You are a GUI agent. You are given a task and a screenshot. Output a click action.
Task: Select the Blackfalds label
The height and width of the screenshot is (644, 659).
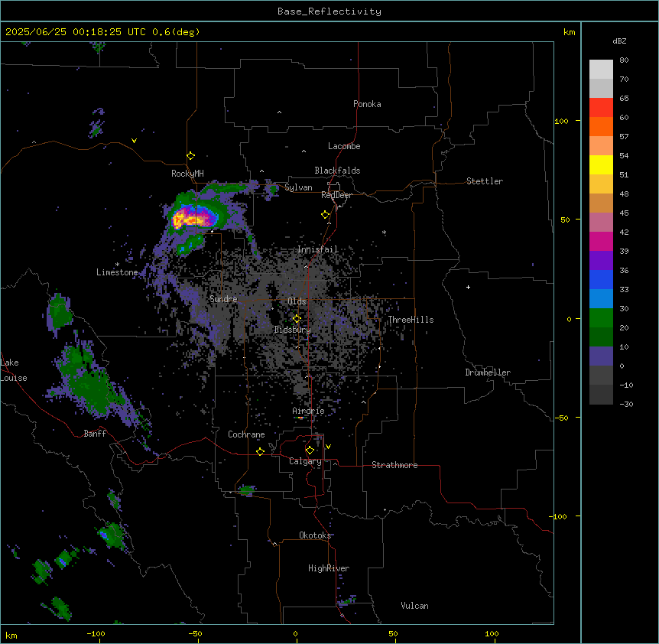[x=337, y=171]
